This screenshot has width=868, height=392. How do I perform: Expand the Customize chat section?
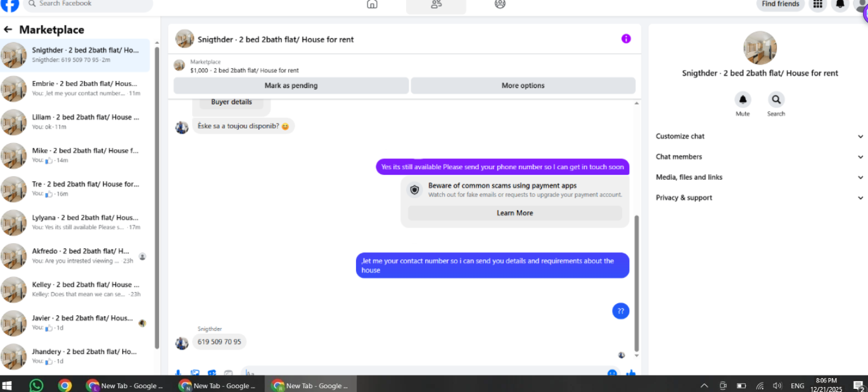(x=759, y=136)
